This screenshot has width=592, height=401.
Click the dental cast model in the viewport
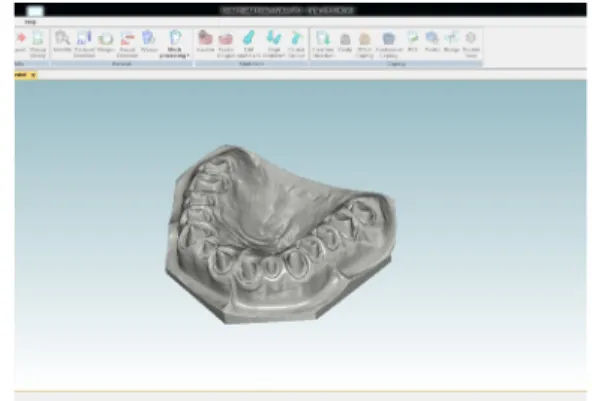tap(280, 234)
